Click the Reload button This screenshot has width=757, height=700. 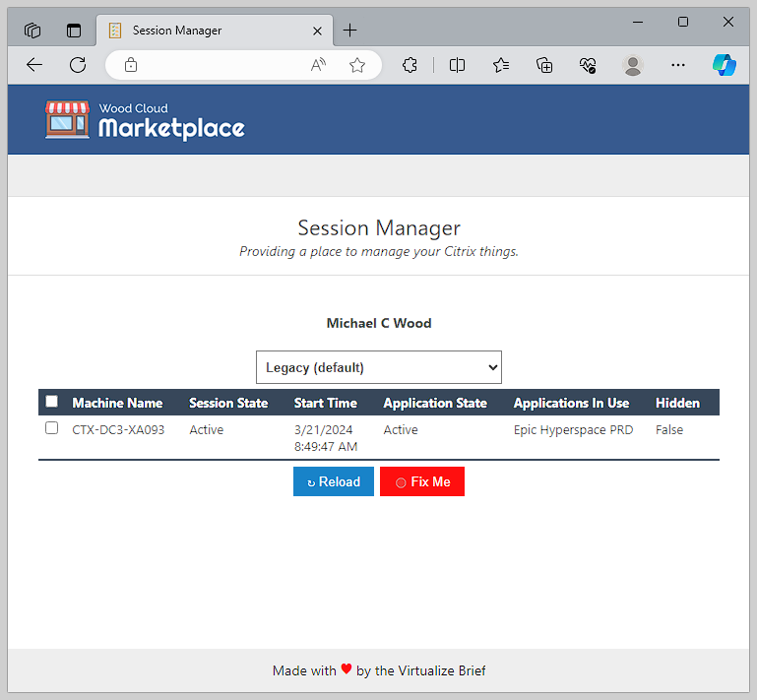(x=334, y=481)
